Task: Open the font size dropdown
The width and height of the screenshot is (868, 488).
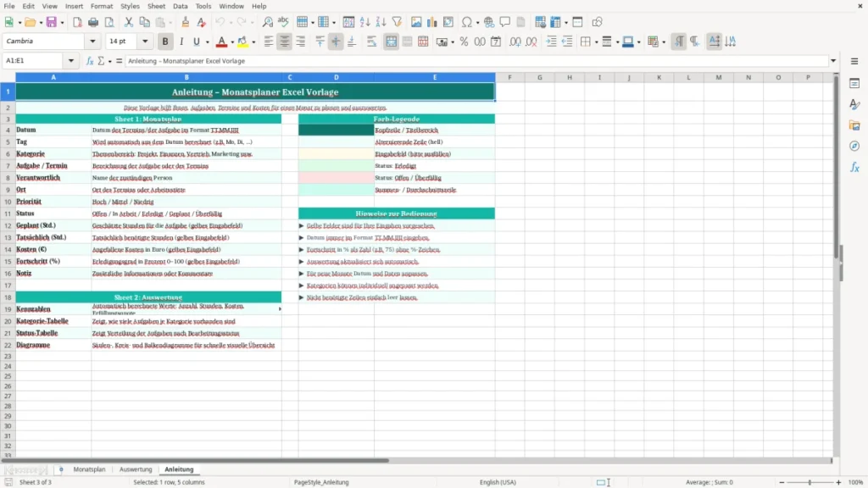Action: click(145, 41)
